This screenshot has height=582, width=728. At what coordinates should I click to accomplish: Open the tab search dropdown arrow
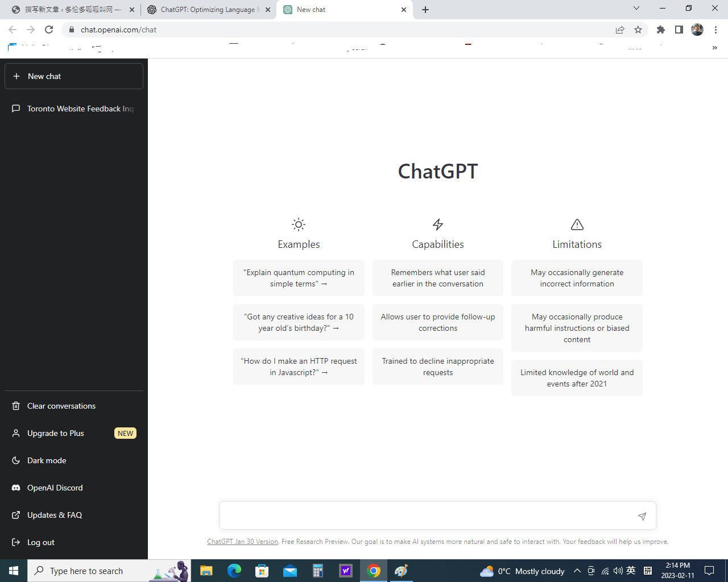click(636, 8)
